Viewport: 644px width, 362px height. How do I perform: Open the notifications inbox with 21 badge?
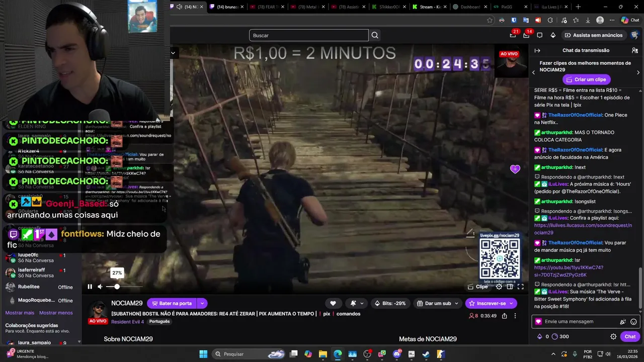(513, 35)
